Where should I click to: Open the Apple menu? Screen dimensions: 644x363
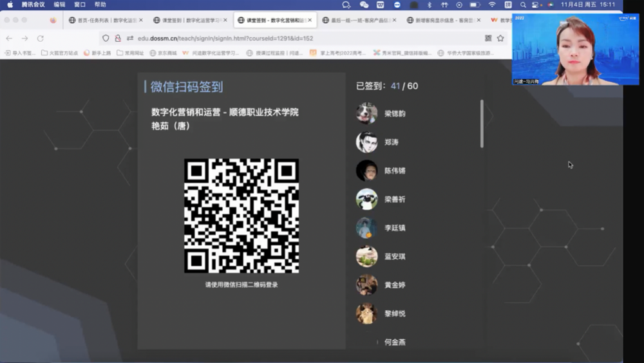pos(10,5)
